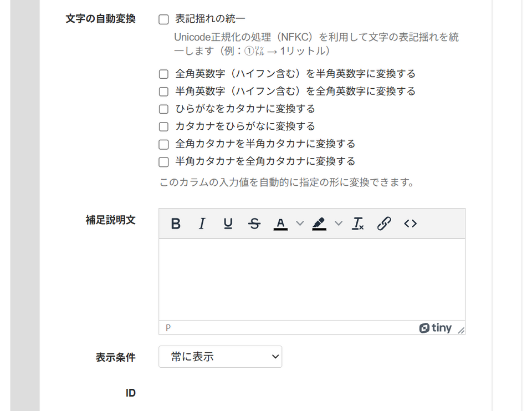The image size is (532, 411).
Task: Apply strikethrough formatting to text
Action: (x=254, y=224)
